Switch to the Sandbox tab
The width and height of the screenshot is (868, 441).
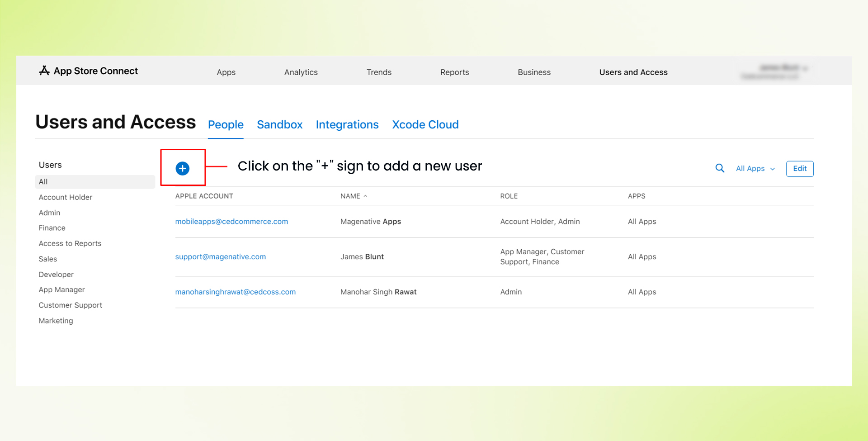279,125
